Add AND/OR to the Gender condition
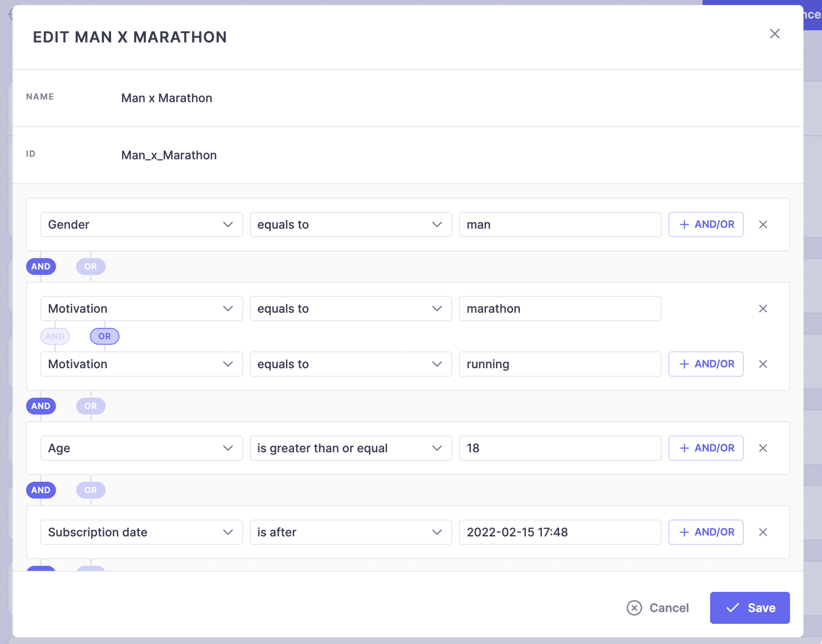This screenshot has height=644, width=822. [706, 224]
